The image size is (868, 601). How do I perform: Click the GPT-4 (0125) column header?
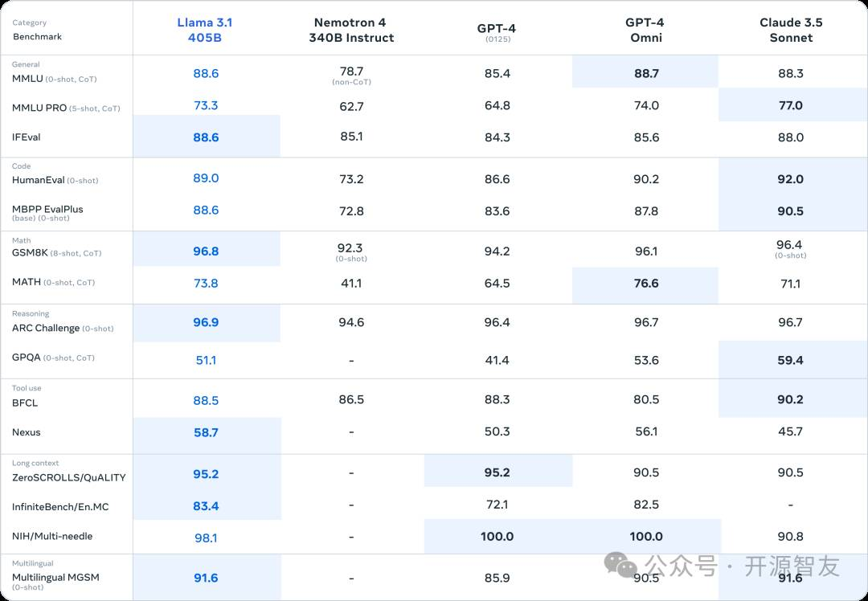point(497,33)
